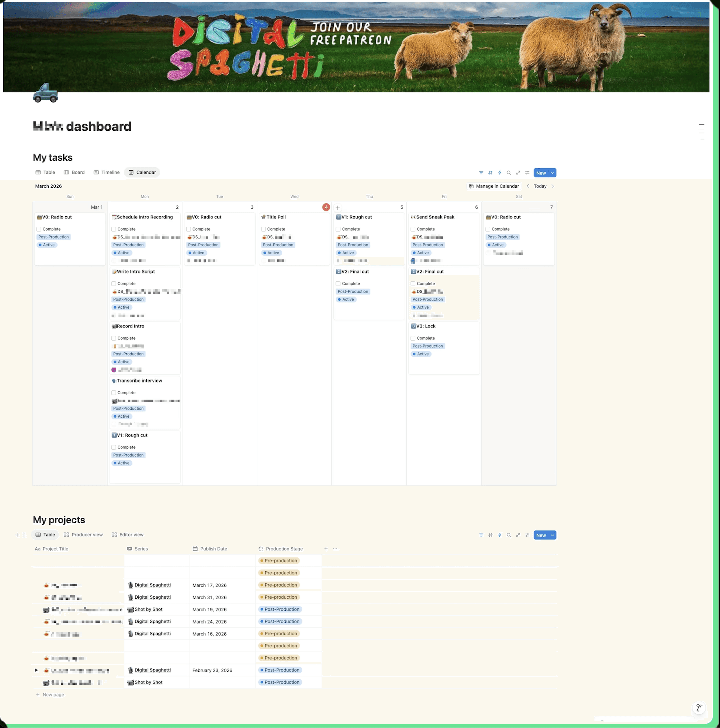
Task: Check Complete on Schedule Intro Recording task
Action: (x=114, y=229)
